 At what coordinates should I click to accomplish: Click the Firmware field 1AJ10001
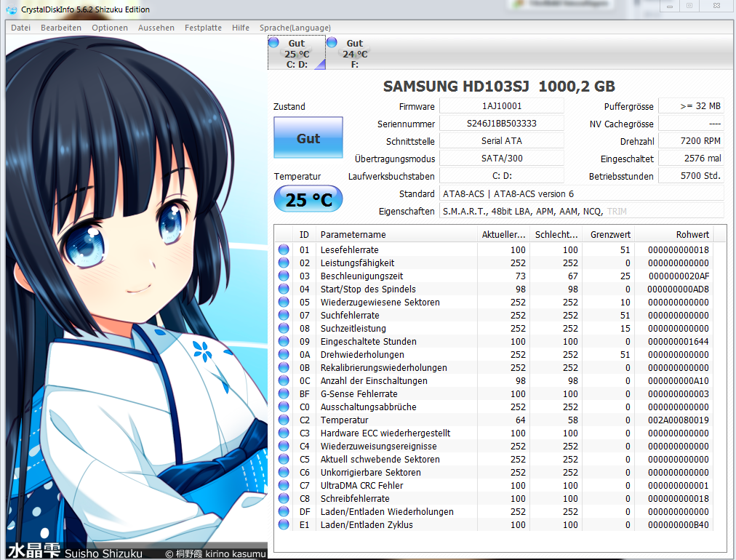coord(502,106)
